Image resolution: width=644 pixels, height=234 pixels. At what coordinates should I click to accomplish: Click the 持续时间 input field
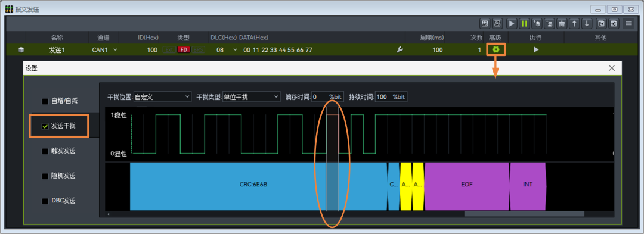[x=391, y=97]
